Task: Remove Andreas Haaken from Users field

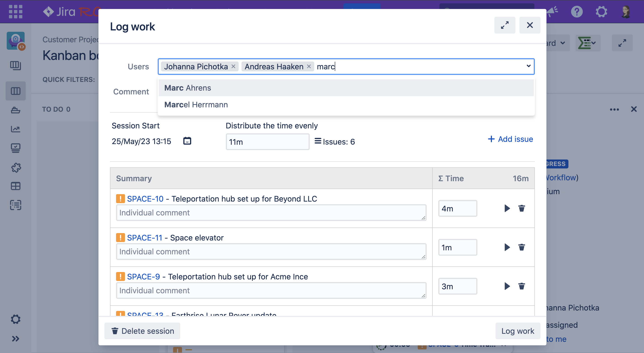Action: pos(309,66)
